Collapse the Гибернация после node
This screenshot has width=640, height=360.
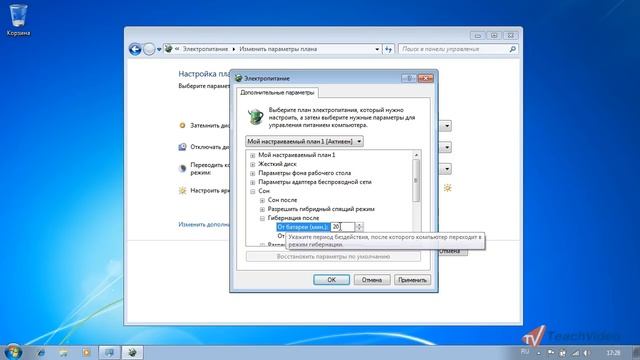262,218
